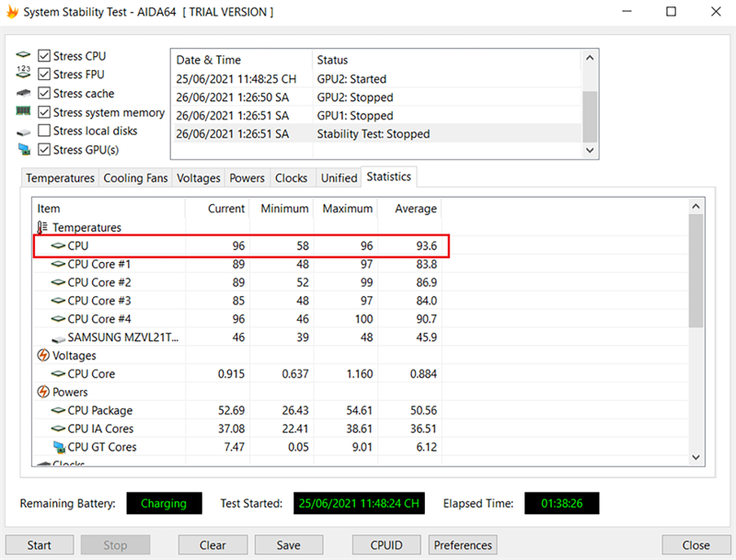Click the Stop button
The height and width of the screenshot is (560, 736).
116,545
